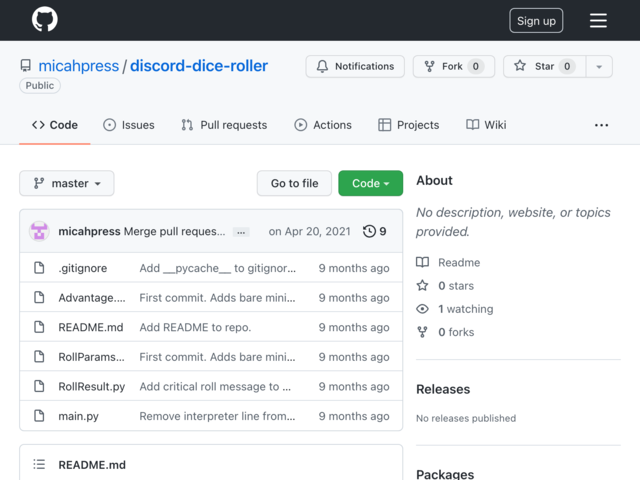Open the 'Add README to repo.' commit

[195, 327]
